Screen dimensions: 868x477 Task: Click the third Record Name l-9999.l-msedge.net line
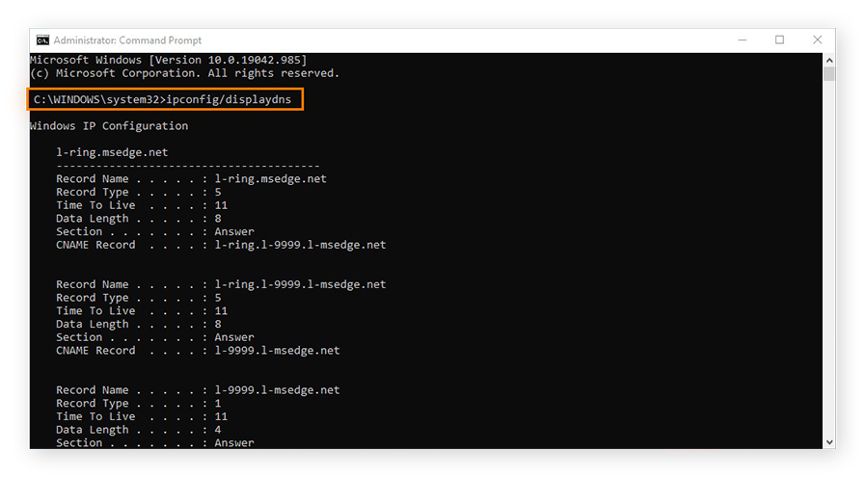(x=198, y=390)
